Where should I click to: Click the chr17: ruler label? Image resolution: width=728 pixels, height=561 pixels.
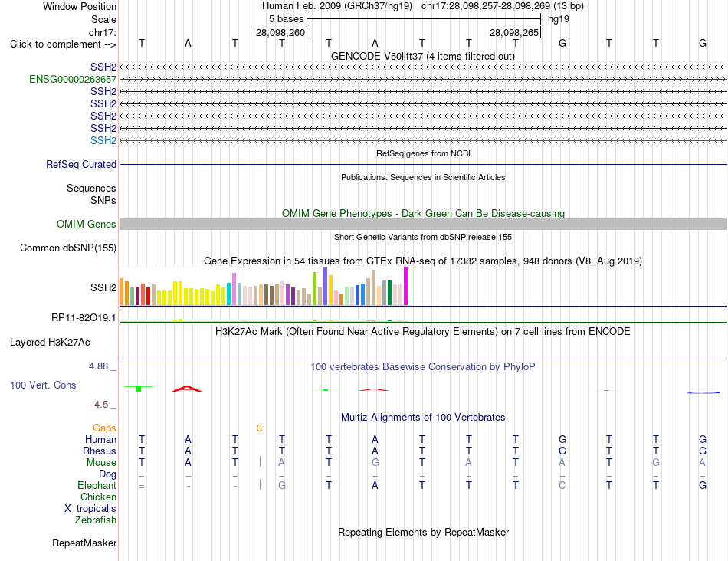click(102, 32)
